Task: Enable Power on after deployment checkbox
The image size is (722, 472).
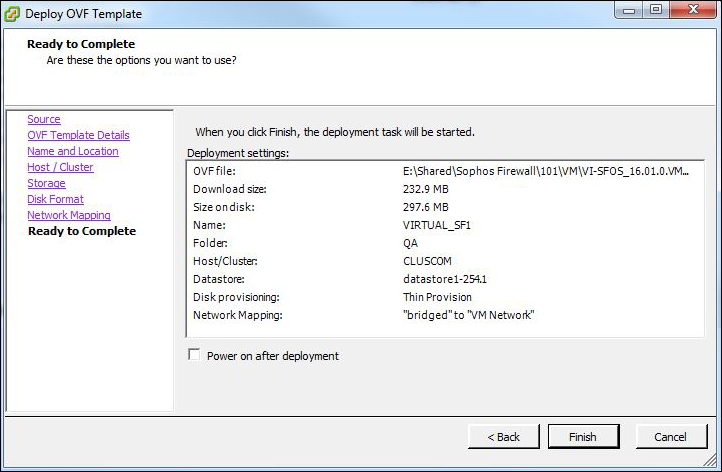Action: tap(194, 355)
